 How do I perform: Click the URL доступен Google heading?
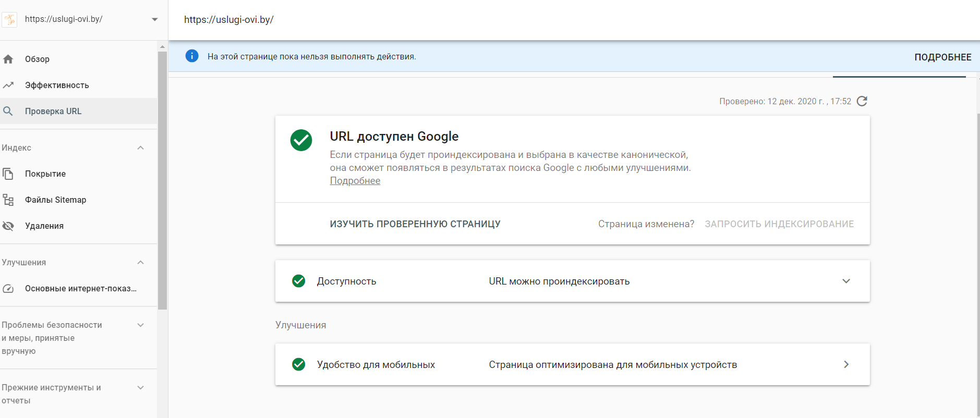(x=394, y=137)
